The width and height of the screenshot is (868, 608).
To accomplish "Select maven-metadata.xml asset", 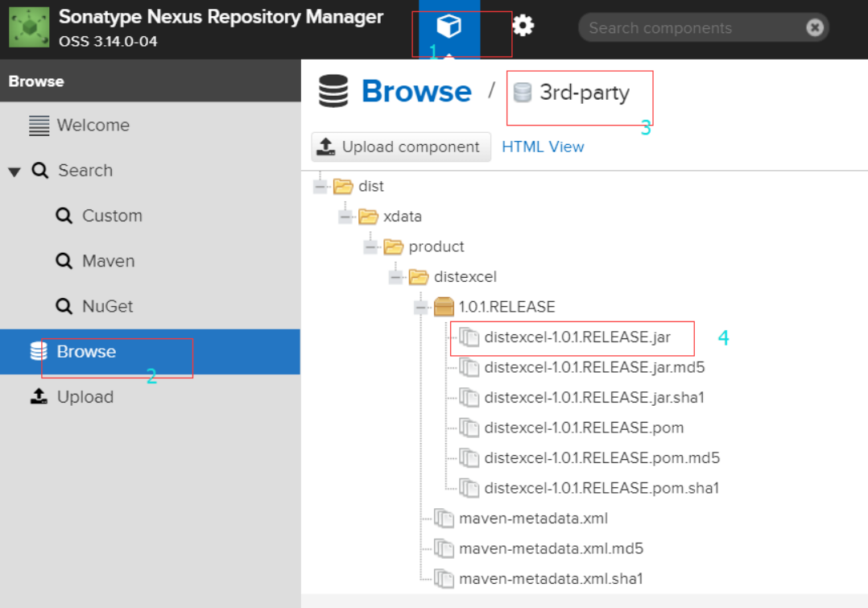I will (533, 519).
